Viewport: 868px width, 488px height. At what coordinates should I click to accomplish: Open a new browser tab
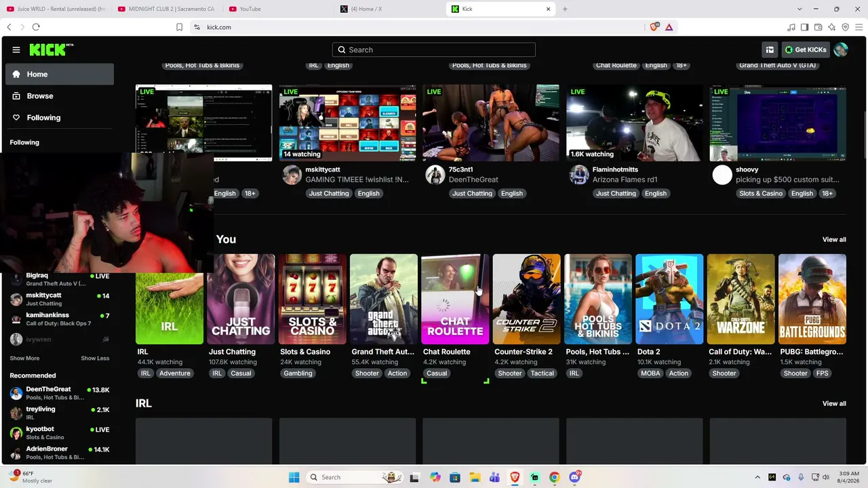(x=564, y=9)
